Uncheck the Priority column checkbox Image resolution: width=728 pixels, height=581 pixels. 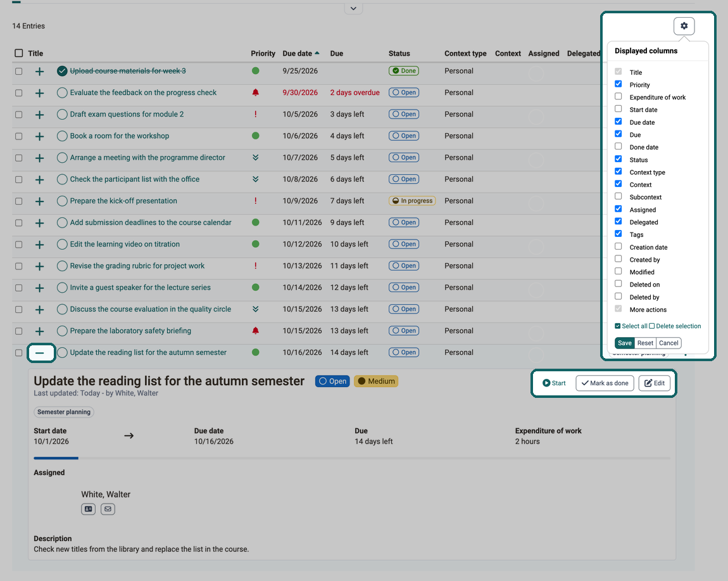click(x=618, y=84)
